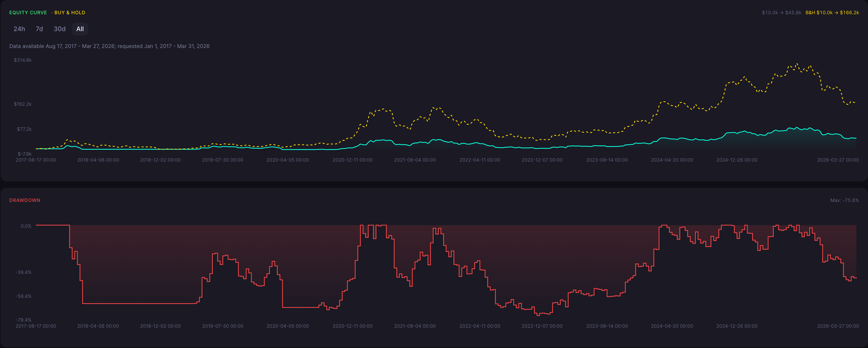Screen dimensions: 868x348
Task: Click 2018-04-06 date on equity curve axis
Action: point(98,160)
